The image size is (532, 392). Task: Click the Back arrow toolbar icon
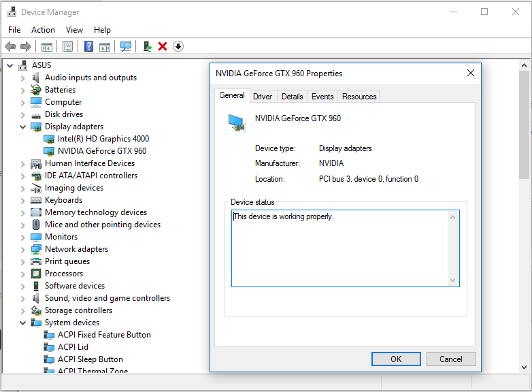click(10, 46)
